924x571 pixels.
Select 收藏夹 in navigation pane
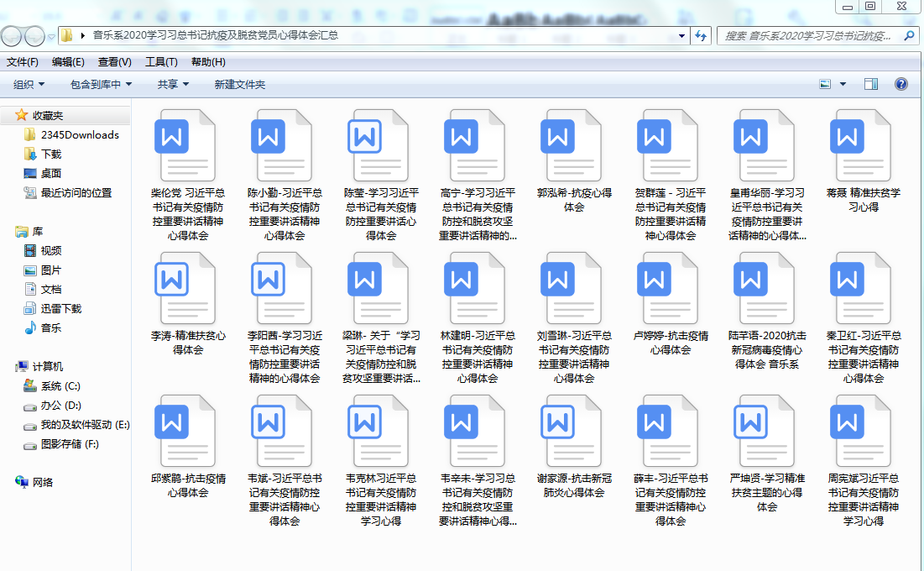pyautogui.click(x=47, y=116)
